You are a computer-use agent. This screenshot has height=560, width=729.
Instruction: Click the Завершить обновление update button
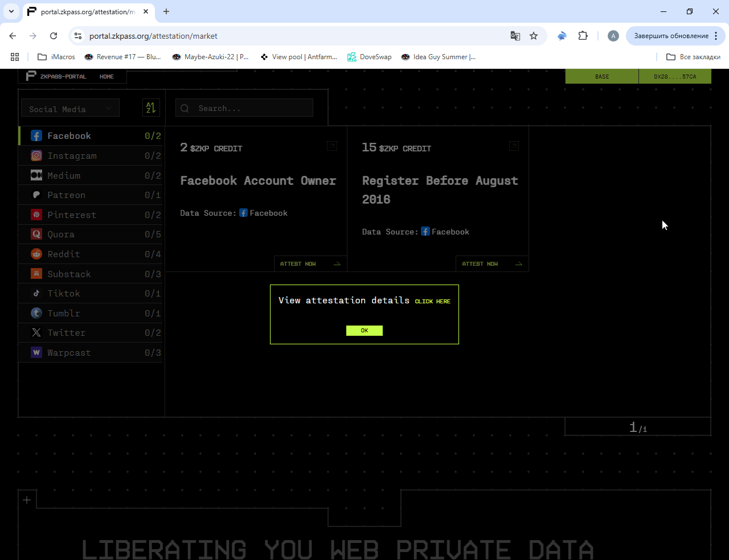point(671,36)
